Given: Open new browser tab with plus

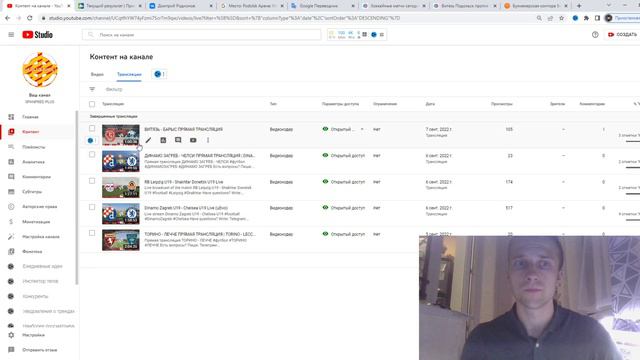Looking at the screenshot, I should point(579,6).
